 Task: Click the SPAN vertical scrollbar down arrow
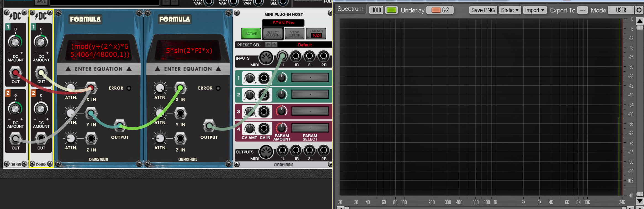[x=640, y=201]
